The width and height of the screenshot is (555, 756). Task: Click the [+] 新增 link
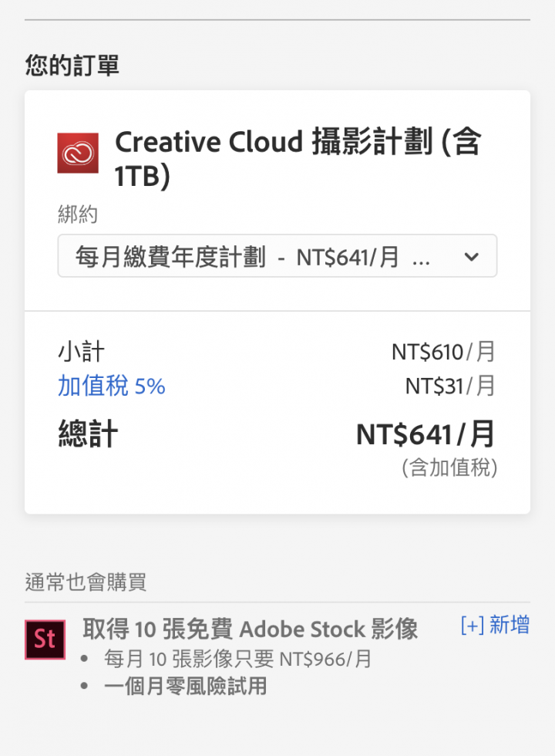tap(494, 626)
